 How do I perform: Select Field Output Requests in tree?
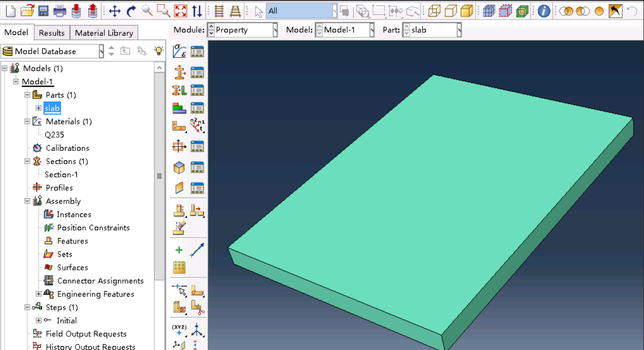click(x=86, y=334)
